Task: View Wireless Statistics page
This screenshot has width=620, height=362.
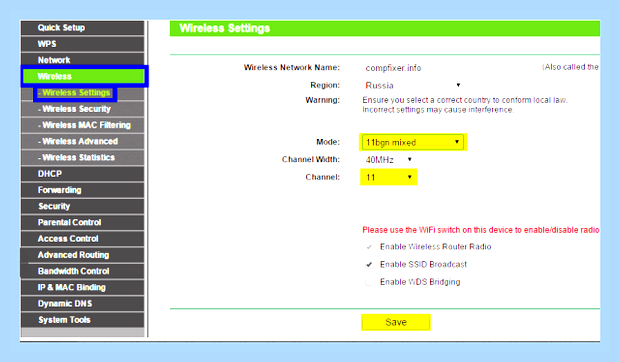Action: click(83, 157)
